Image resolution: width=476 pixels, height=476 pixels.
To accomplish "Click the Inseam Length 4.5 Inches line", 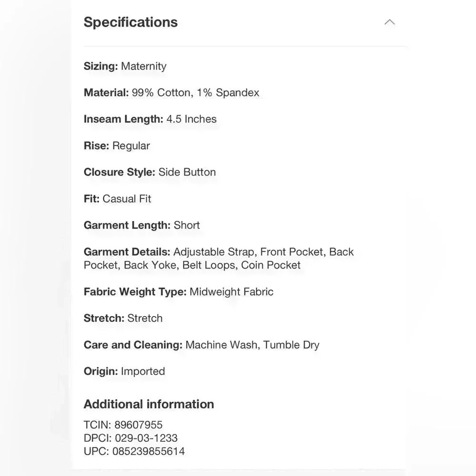I will tap(150, 119).
